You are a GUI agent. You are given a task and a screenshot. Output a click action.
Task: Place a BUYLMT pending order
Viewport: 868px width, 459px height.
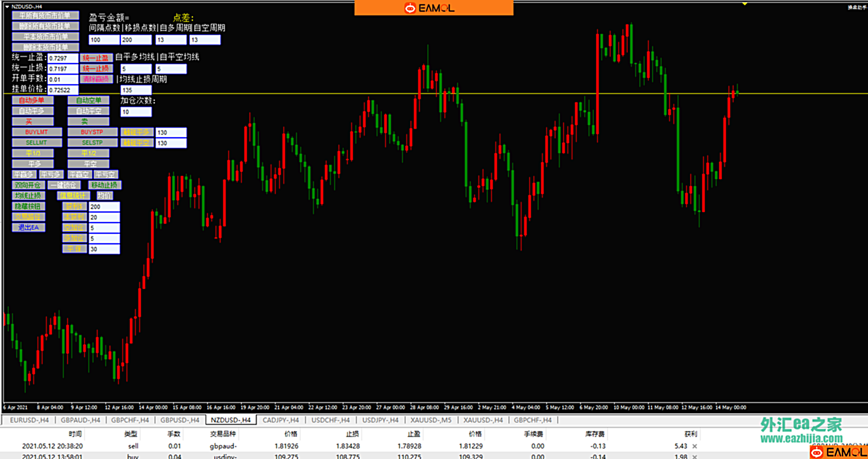click(x=37, y=132)
